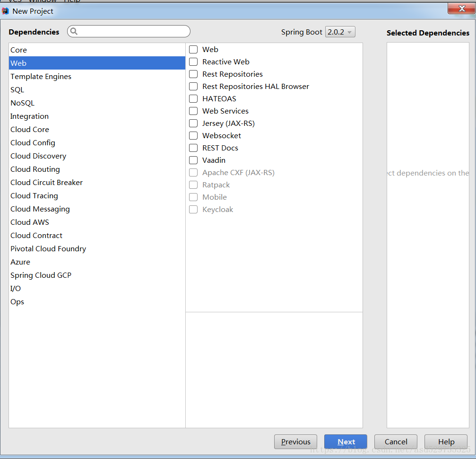Select the Cloud Contract category
476x459 pixels.
(97, 235)
